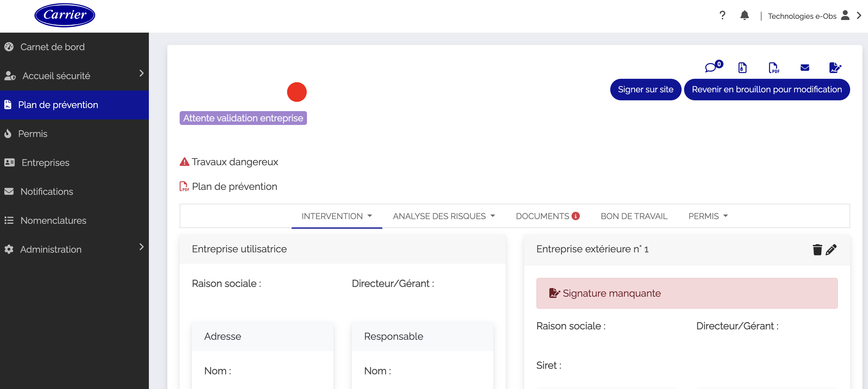Click the red info badge on DOCUMENTS
This screenshot has height=389, width=868.
click(575, 216)
